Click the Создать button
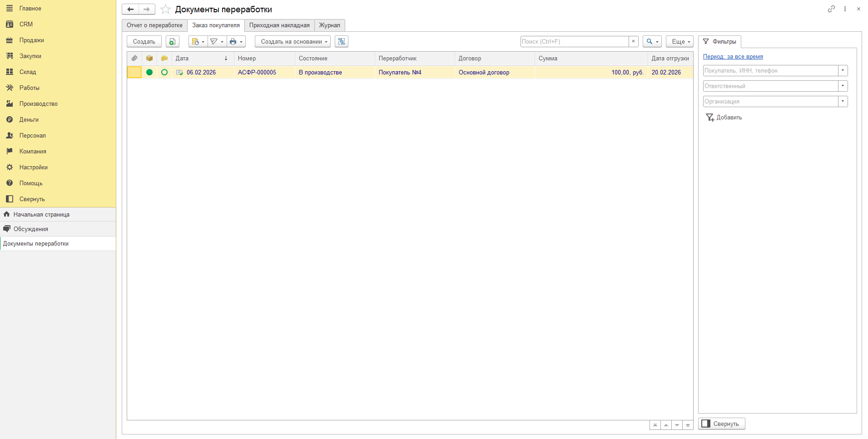The image size is (868, 439). [144, 41]
